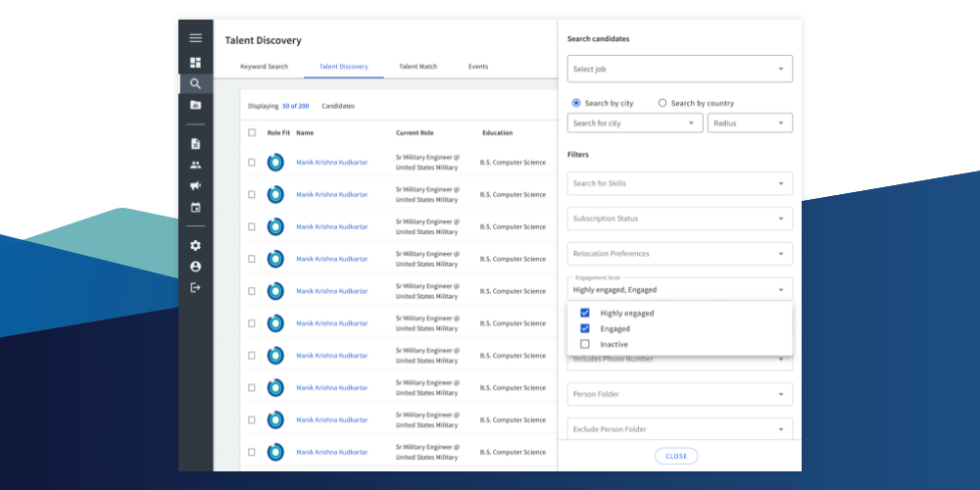Check the Inactive engagement option
Screen dimensions: 980x490
pos(585,345)
